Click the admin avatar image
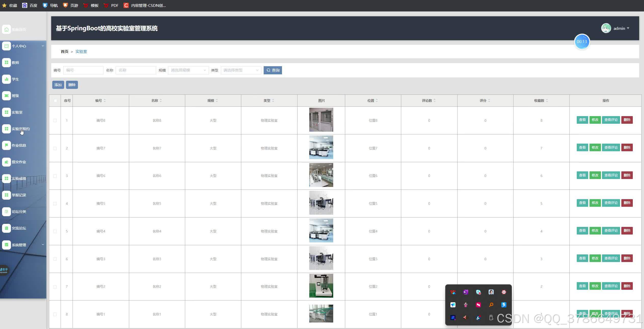This screenshot has width=644, height=329. point(606,28)
